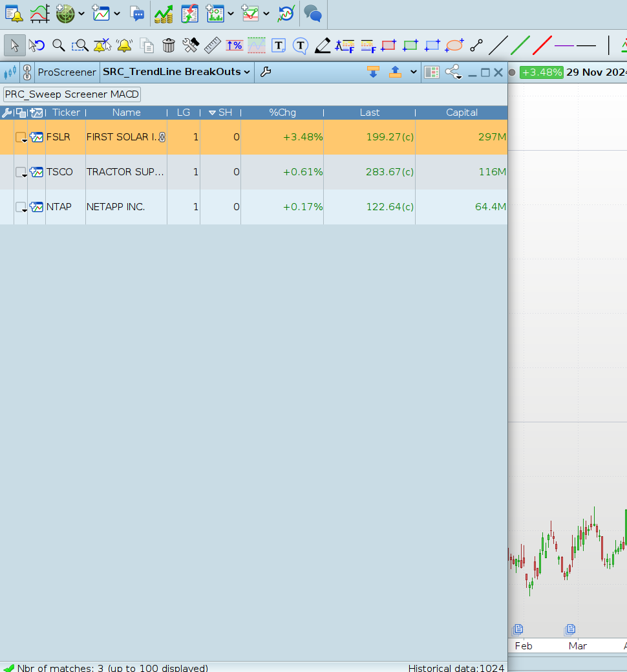Select the orange ellipse drawing tool

[454, 45]
